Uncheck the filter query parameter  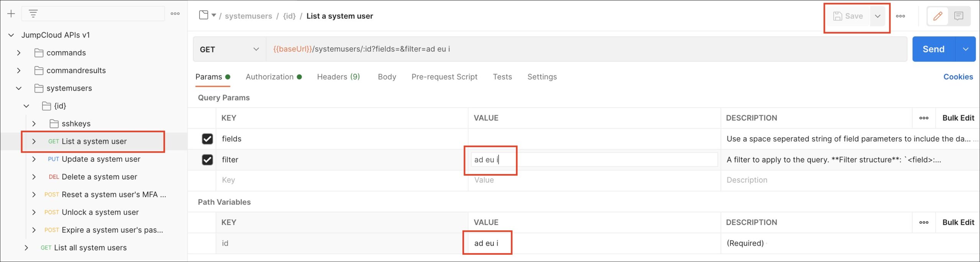pos(207,159)
